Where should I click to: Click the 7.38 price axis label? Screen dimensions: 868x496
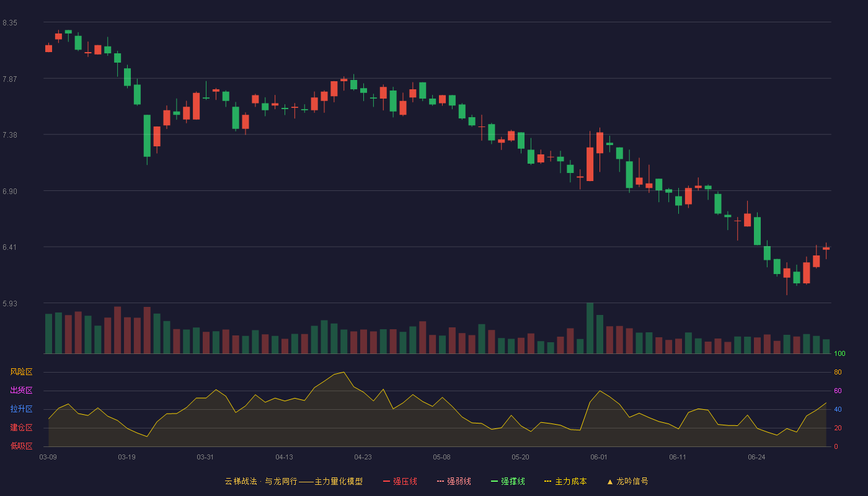[x=10, y=135]
